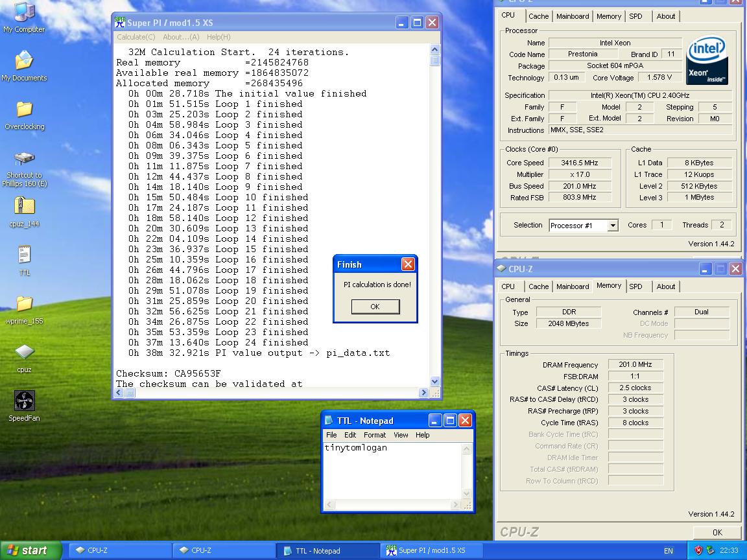Open About tab in lower CPU-Z window
Image resolution: width=747 pixels, height=560 pixels.
tap(665, 286)
